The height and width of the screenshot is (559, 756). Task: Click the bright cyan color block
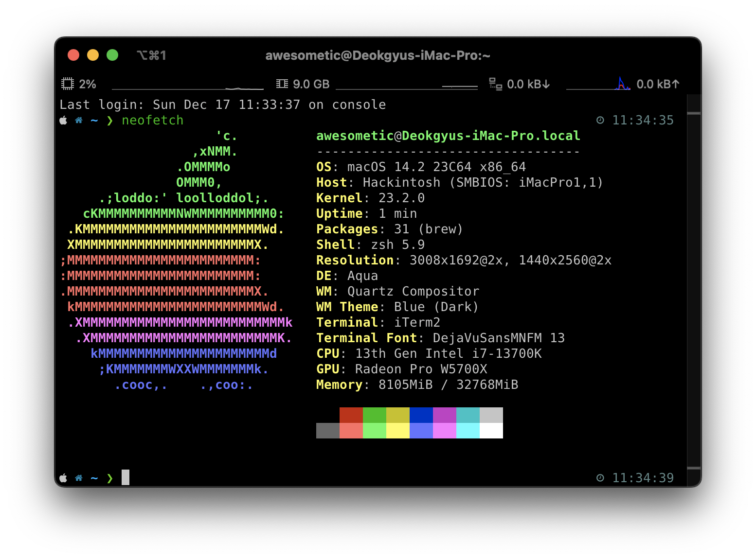pos(468,431)
